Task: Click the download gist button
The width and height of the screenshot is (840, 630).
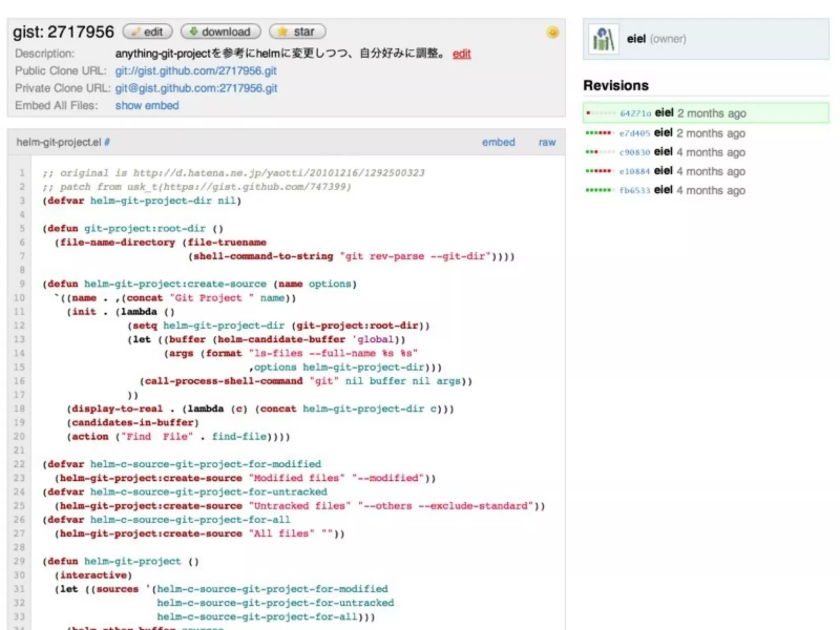Action: (221, 32)
